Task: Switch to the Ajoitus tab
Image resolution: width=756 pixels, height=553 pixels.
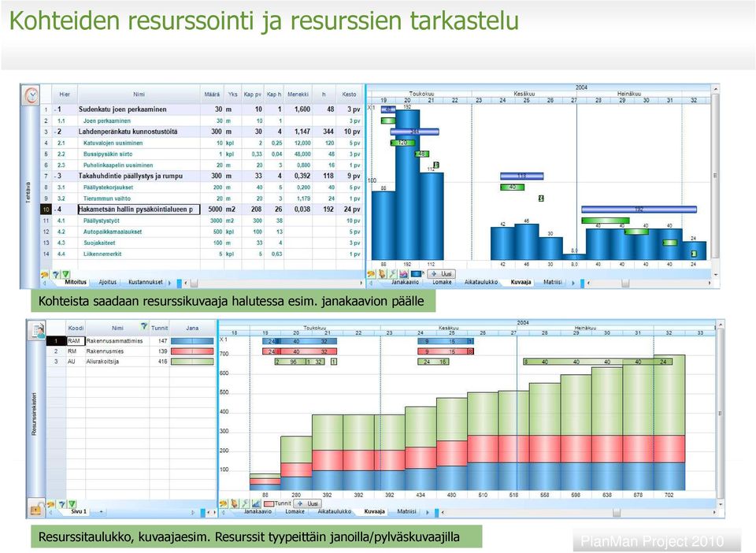Action: point(108,282)
